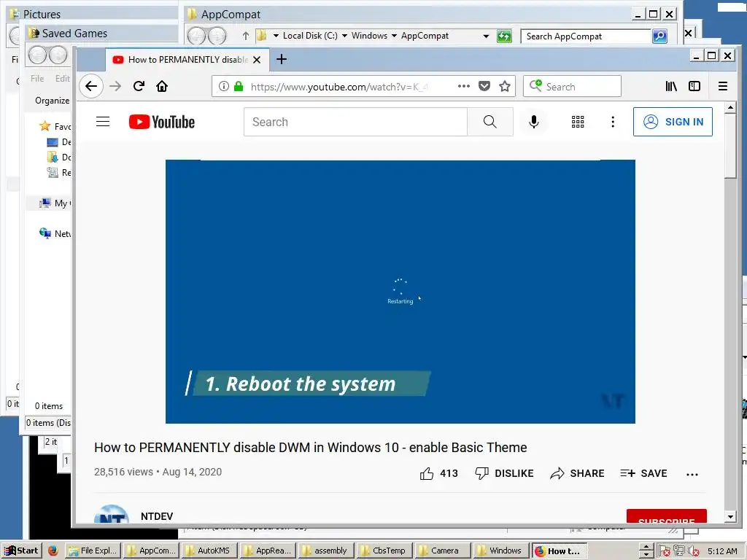Expand Windows breadcrumb dropdown arrow
747x560 pixels.
[x=394, y=36]
